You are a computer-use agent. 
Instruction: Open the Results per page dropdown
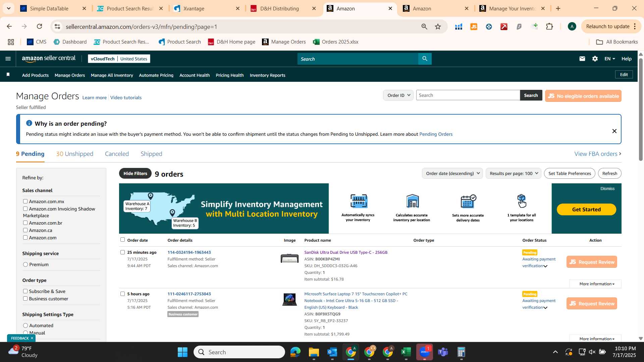coord(513,173)
